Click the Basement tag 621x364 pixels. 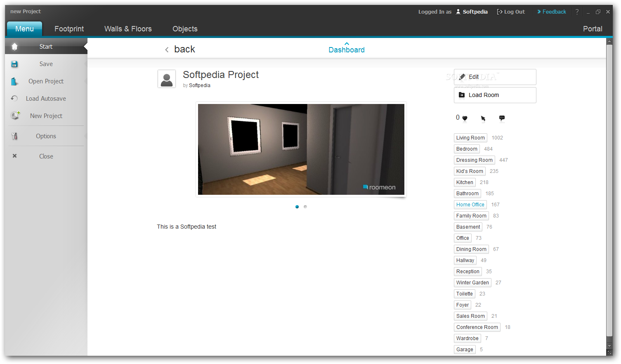point(468,227)
